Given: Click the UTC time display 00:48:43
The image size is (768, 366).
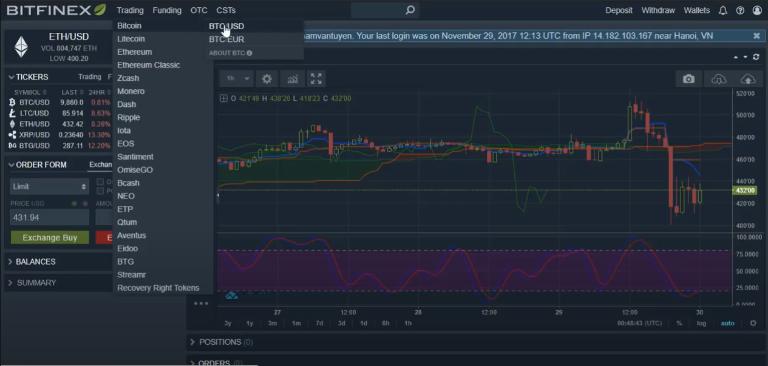Looking at the screenshot, I should tap(640, 323).
